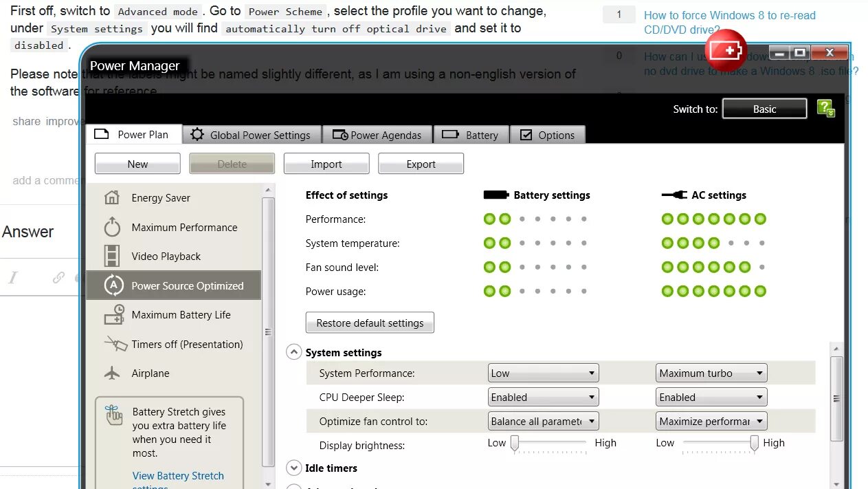Expand the Idle timers section
The image size is (868, 489).
(293, 468)
